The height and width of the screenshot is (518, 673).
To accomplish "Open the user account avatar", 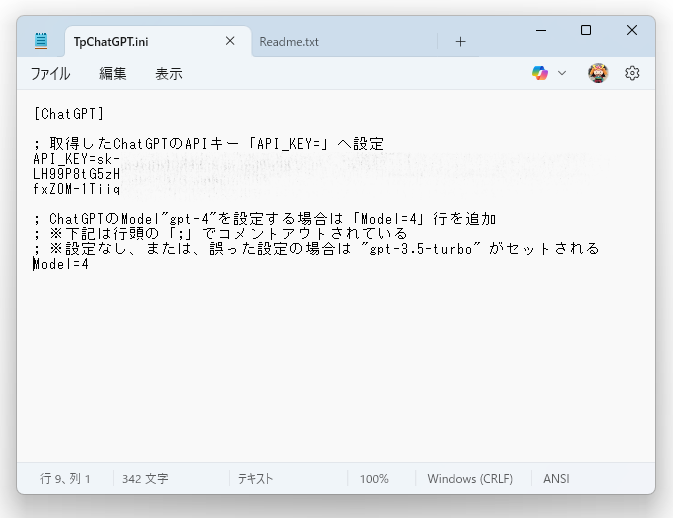I will (x=598, y=73).
